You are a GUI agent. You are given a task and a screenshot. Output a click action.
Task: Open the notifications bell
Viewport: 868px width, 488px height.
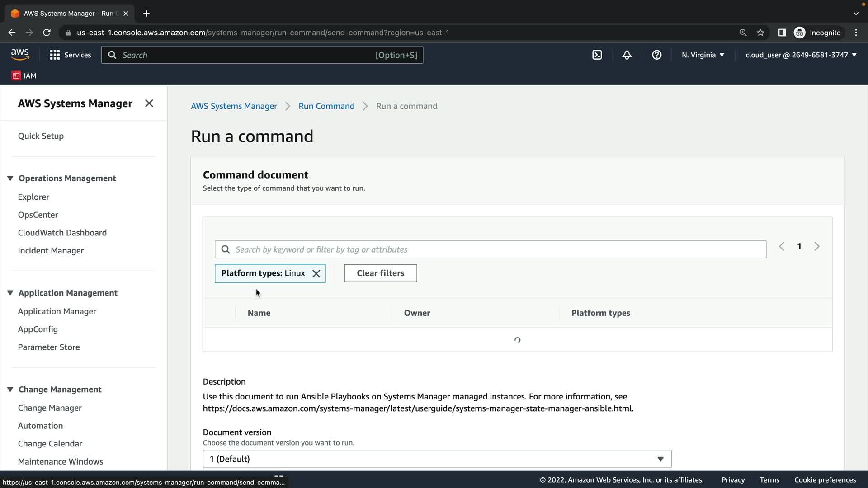(x=627, y=55)
